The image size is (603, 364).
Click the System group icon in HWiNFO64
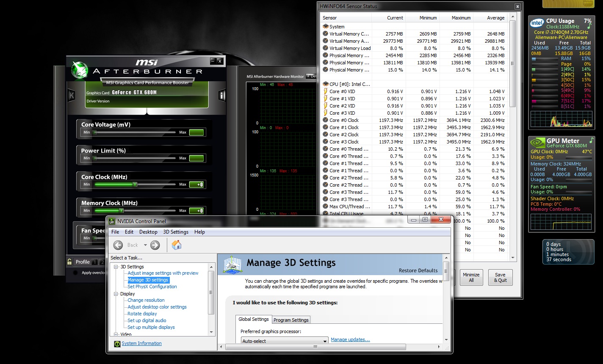(326, 27)
